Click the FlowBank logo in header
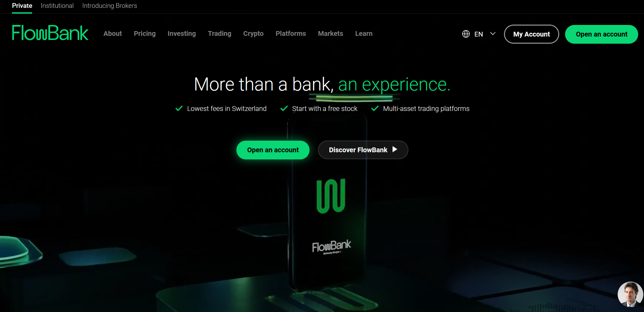 [50, 33]
